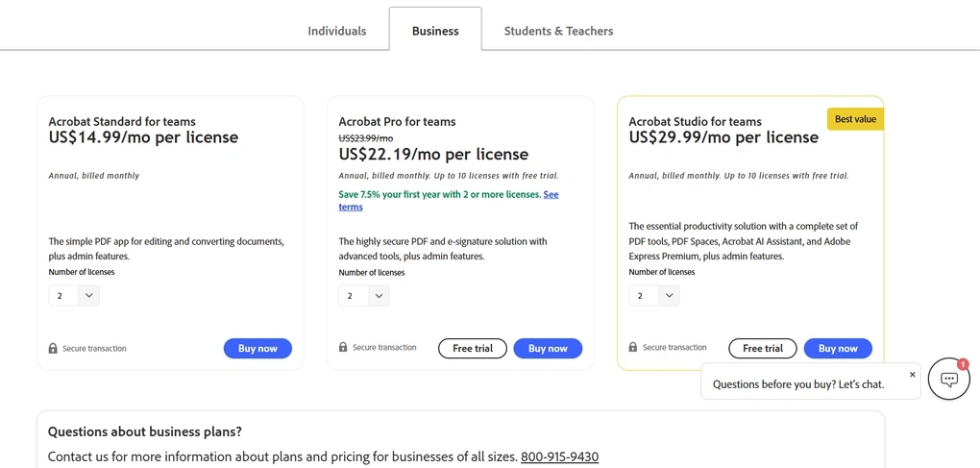Click the lock icon in Acrobat Standard card
The height and width of the screenshot is (468, 980).
click(x=53, y=348)
